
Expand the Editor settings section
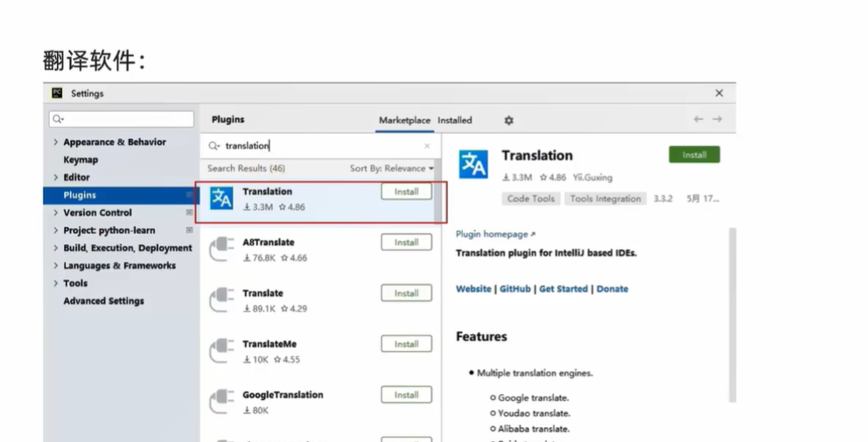click(x=55, y=178)
